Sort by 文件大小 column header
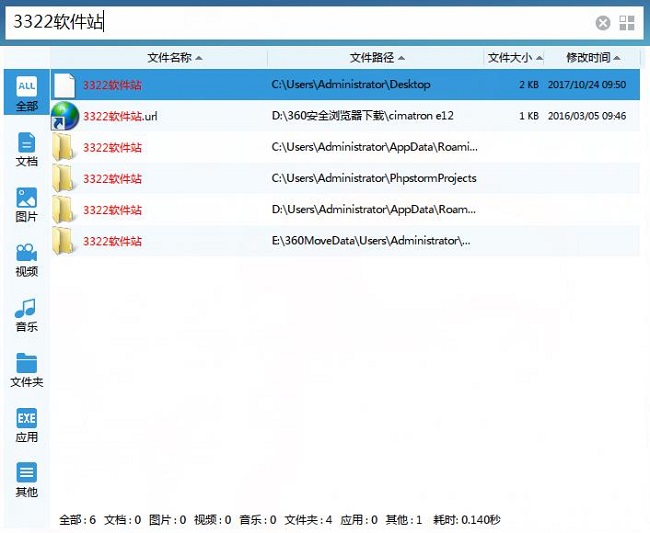650x533 pixels. 514,58
